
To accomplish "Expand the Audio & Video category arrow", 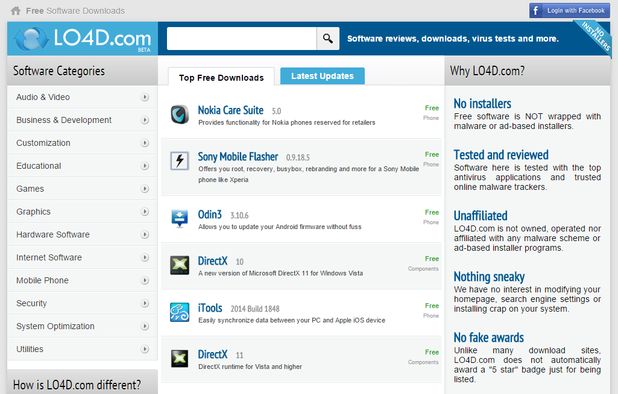I will 145,97.
